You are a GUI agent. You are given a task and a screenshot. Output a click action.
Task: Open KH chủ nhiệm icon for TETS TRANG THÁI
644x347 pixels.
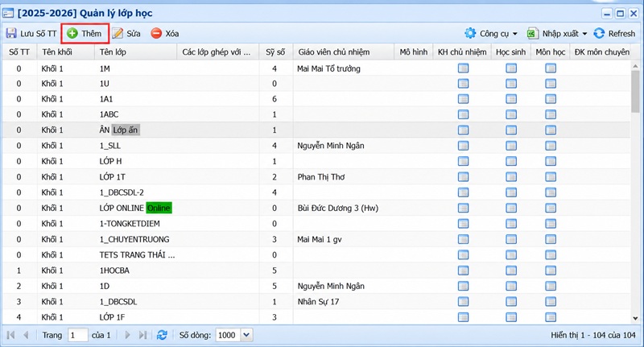point(463,254)
